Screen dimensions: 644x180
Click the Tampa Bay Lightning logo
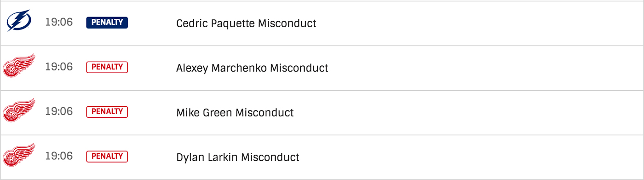(18, 21)
